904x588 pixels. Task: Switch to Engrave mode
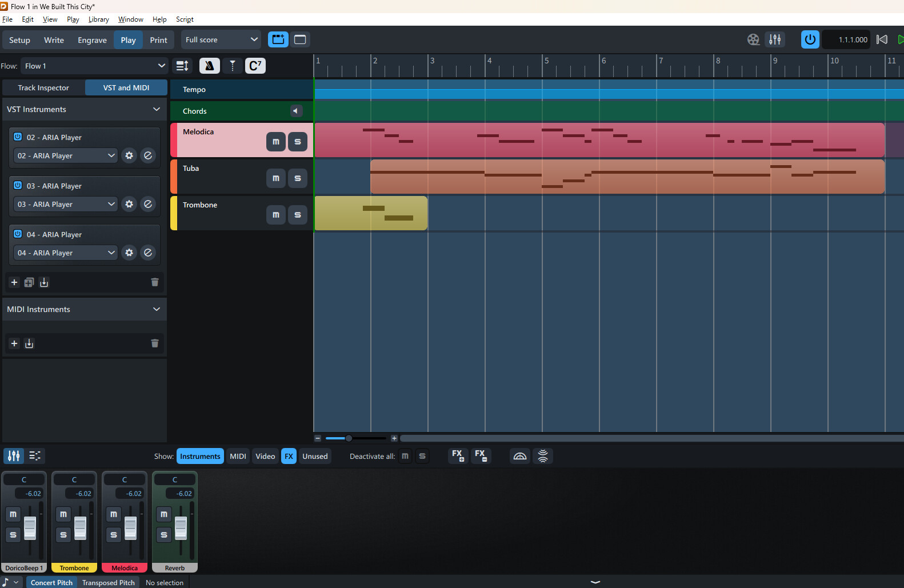click(x=92, y=40)
